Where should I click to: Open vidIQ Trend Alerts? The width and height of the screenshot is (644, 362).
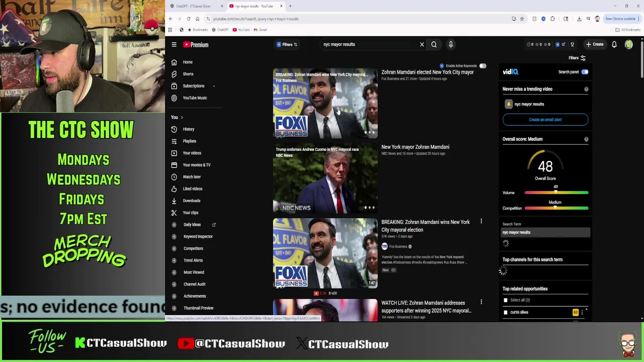[x=194, y=260]
